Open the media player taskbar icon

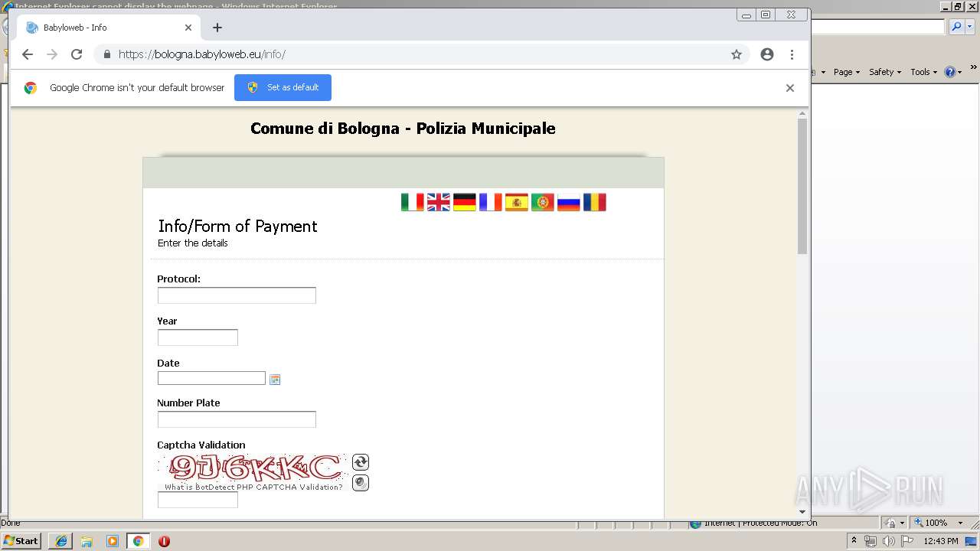tap(113, 541)
